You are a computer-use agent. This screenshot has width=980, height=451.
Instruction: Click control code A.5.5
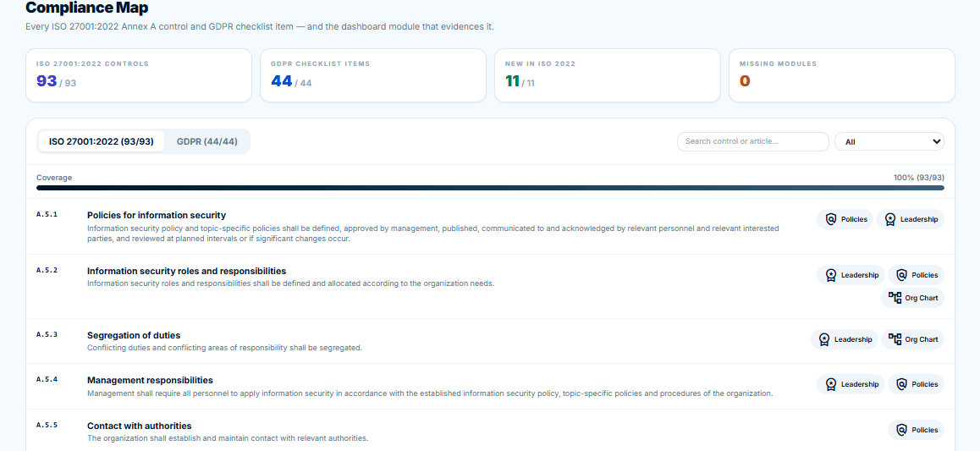pyautogui.click(x=47, y=425)
